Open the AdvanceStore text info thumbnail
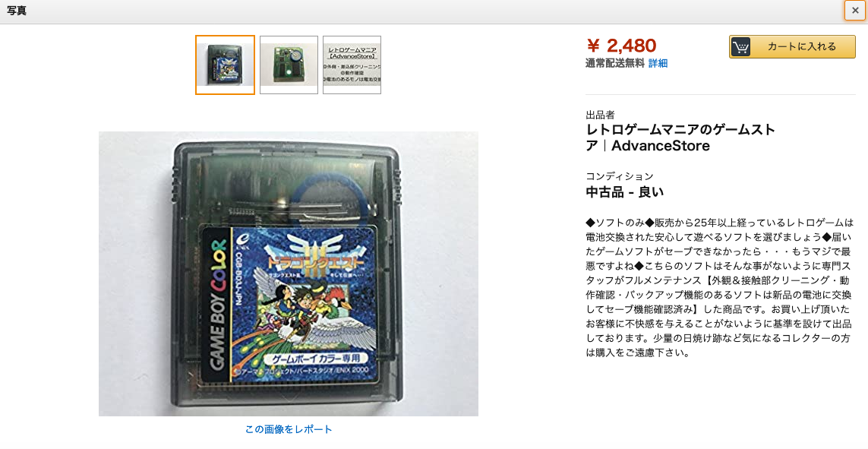868x449 pixels. [352, 65]
